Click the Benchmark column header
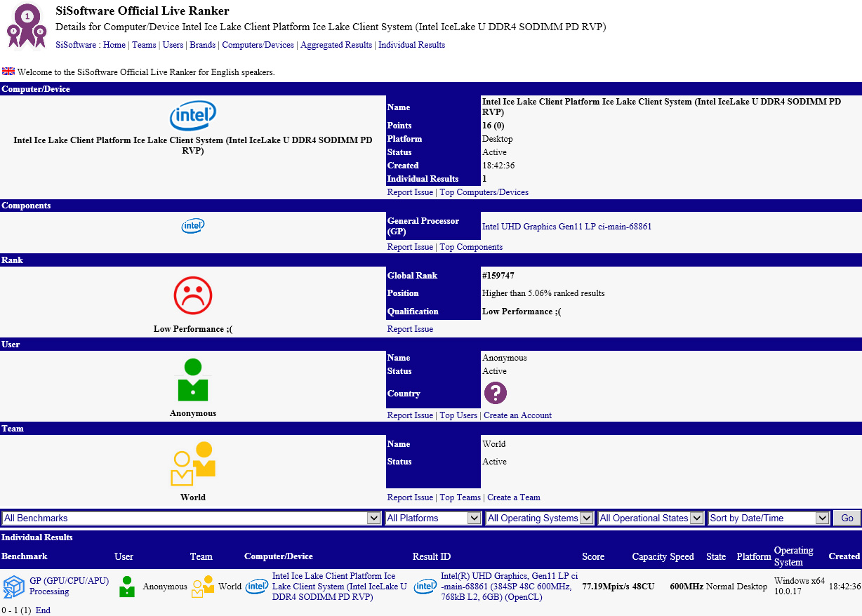Image resolution: width=862 pixels, height=616 pixels. coord(25,556)
